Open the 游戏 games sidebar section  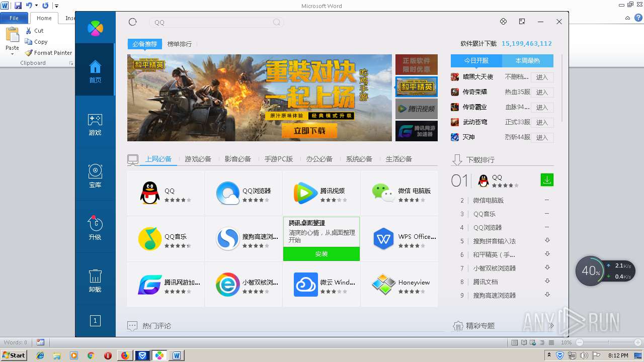[95, 125]
